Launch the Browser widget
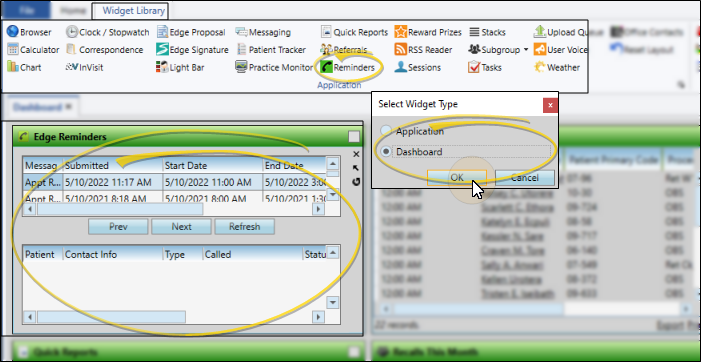 (x=30, y=32)
